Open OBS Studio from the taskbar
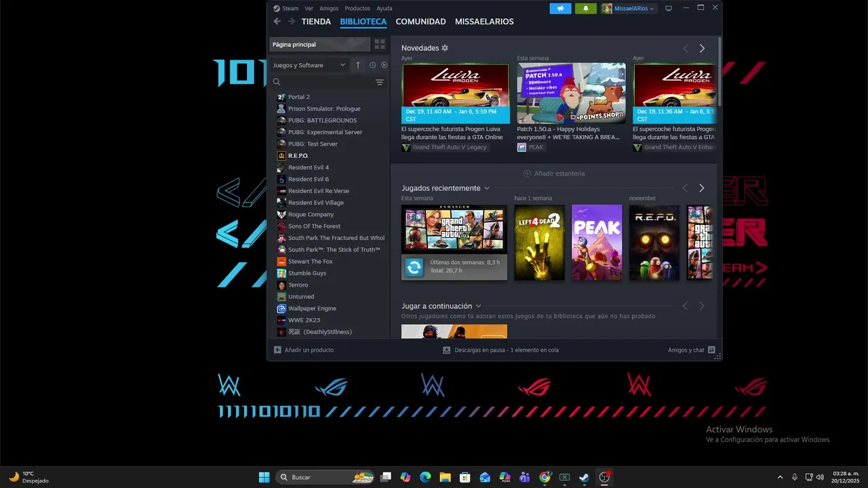This screenshot has height=488, width=868. click(x=604, y=477)
